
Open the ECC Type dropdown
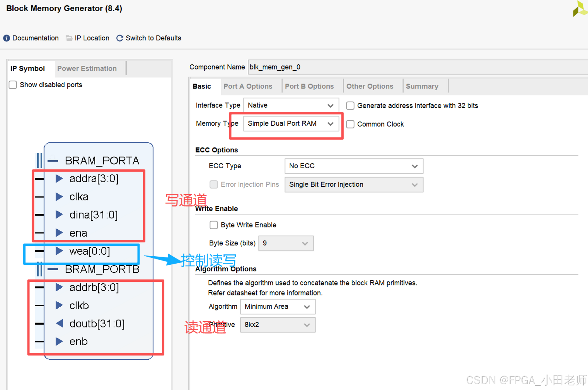pos(354,166)
